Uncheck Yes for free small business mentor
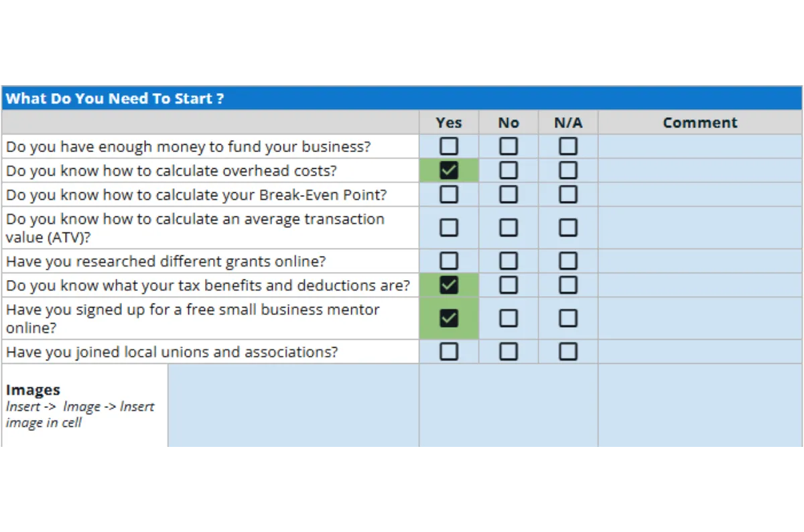 tap(448, 318)
